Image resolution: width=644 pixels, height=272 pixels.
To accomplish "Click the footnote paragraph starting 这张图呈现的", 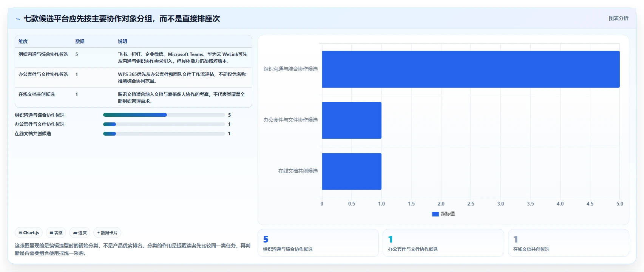I will [x=133, y=249].
